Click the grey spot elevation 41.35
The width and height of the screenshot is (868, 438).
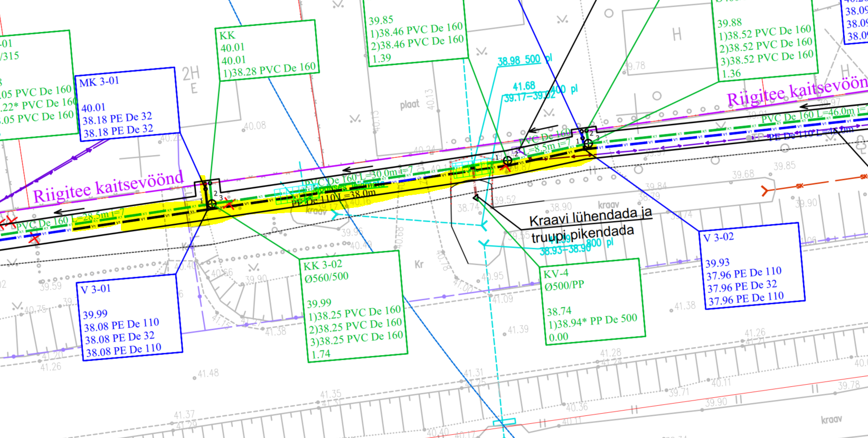331,394
